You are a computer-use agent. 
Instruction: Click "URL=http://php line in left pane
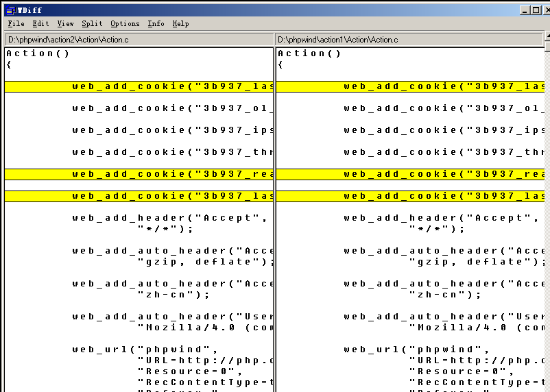[205, 360]
